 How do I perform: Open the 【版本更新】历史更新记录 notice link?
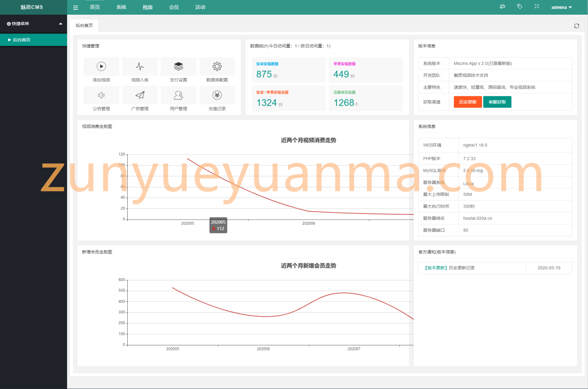pos(449,268)
